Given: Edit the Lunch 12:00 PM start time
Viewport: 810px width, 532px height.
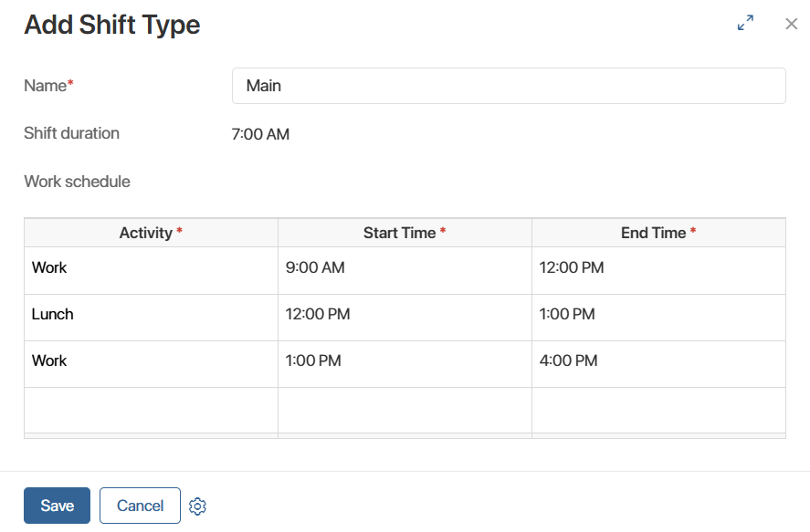Looking at the screenshot, I should [405, 316].
